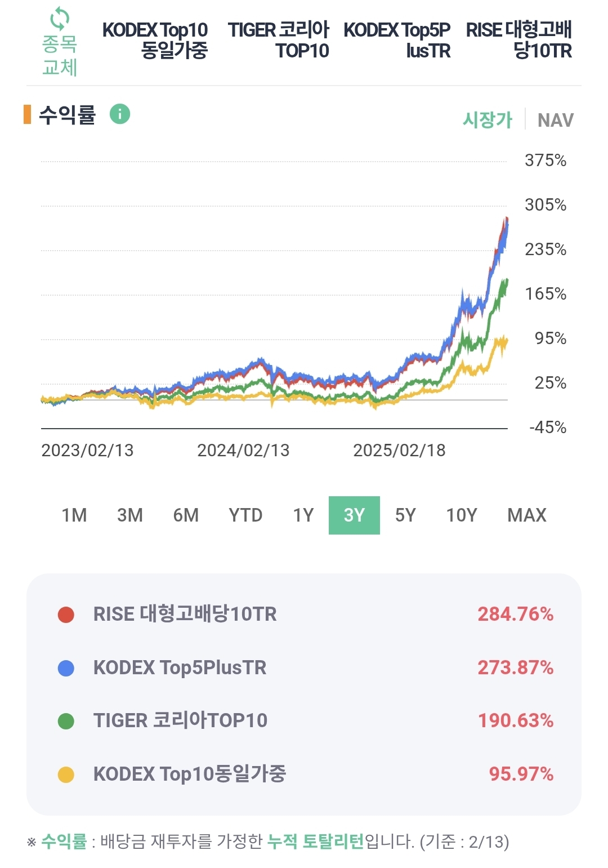The width and height of the screenshot is (608, 868).
Task: Switch the chart to 시장가 pricing
Action: 487,120
